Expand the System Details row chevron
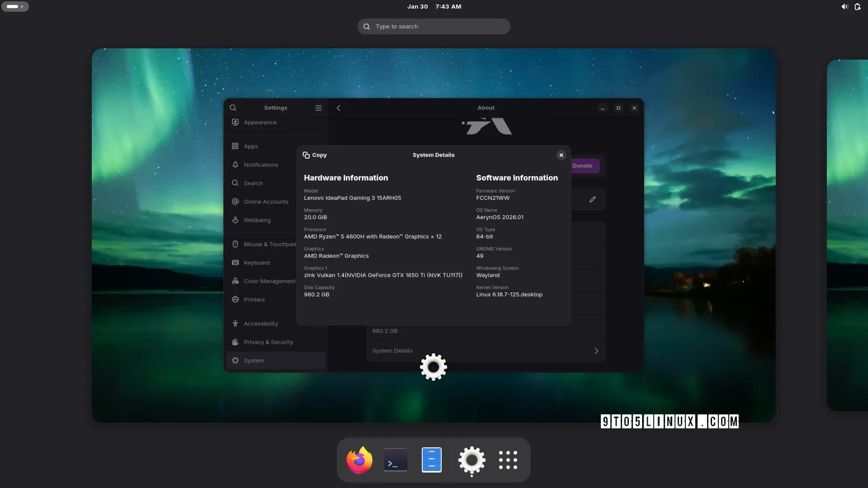 point(596,351)
